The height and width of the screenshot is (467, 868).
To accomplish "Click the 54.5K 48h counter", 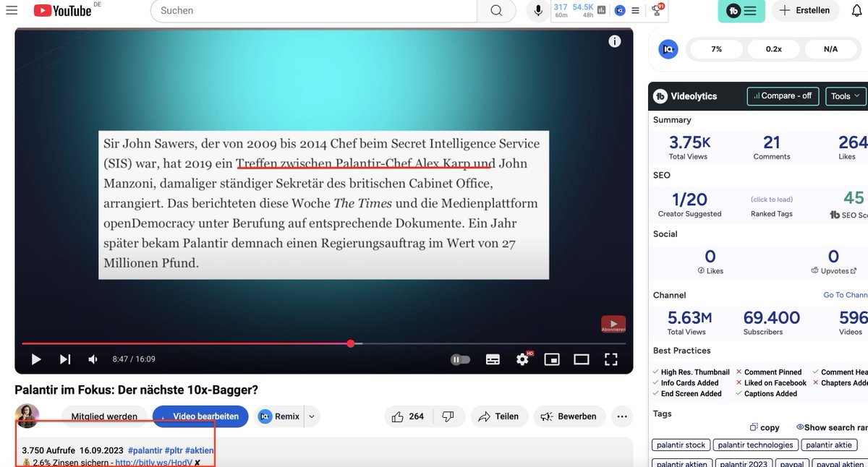I will [583, 11].
